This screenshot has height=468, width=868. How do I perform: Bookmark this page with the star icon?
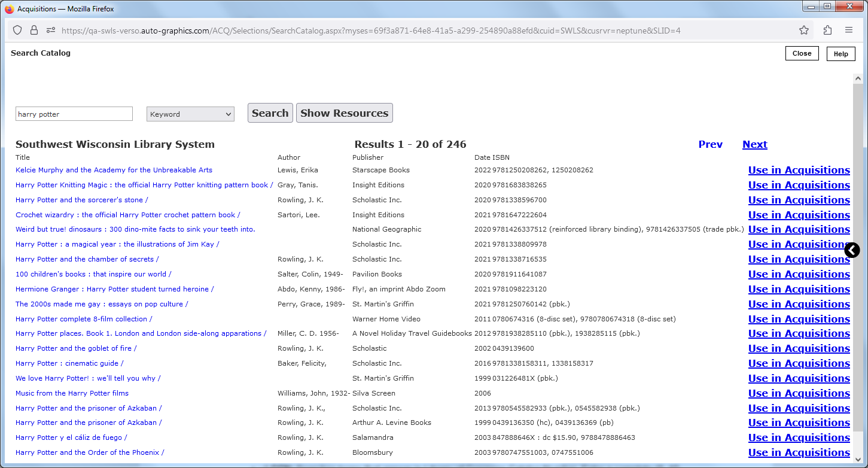[804, 31]
